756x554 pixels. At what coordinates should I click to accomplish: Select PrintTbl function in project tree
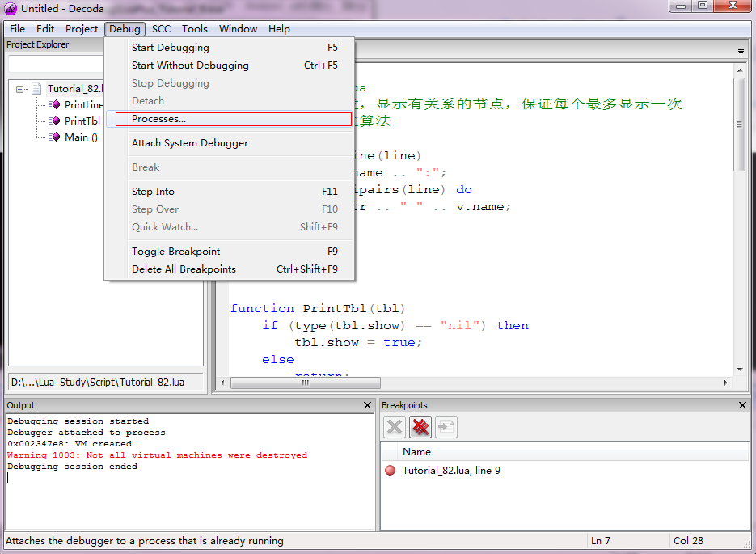click(x=82, y=121)
